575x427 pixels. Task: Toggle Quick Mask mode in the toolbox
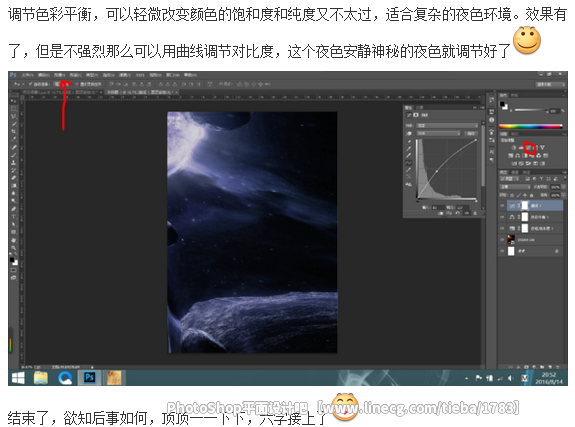pos(14,270)
